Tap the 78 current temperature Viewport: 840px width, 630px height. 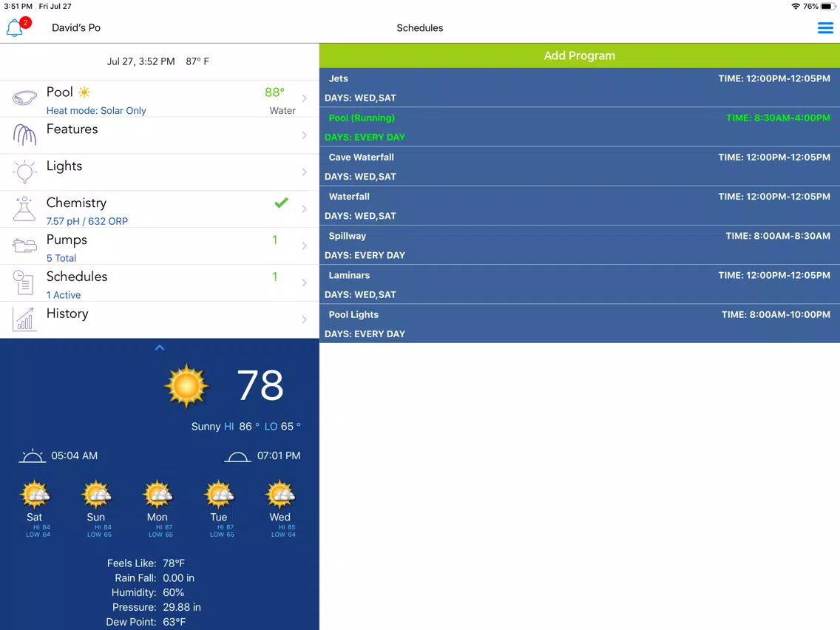coord(260,385)
